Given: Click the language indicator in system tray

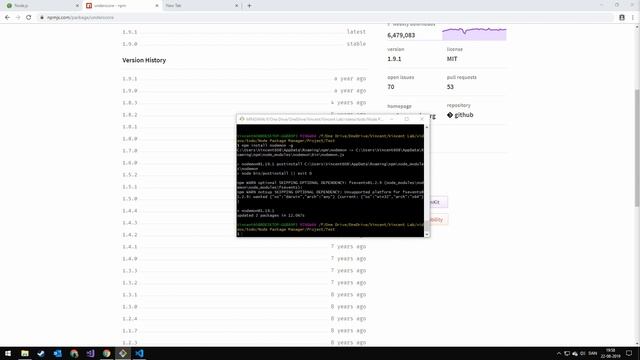Looking at the screenshot, I should pyautogui.click(x=593, y=353).
